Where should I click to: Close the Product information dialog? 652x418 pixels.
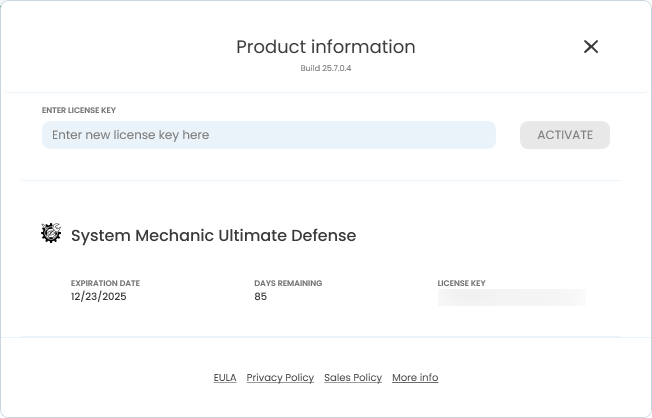click(591, 47)
